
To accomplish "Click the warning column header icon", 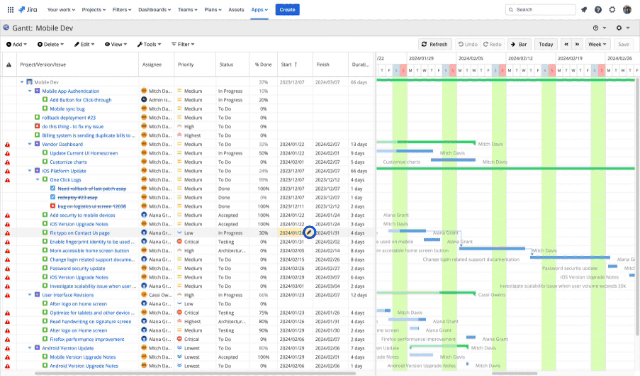I will pyautogui.click(x=9, y=65).
